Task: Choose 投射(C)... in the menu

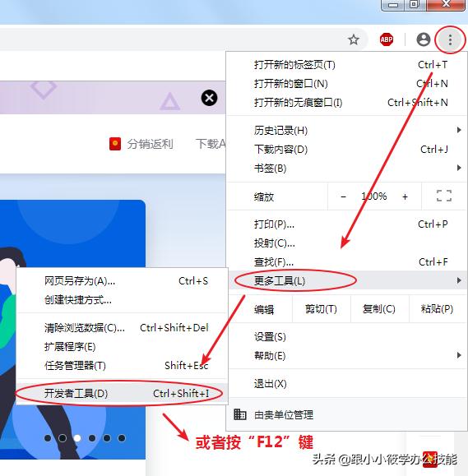Action: pos(347,243)
